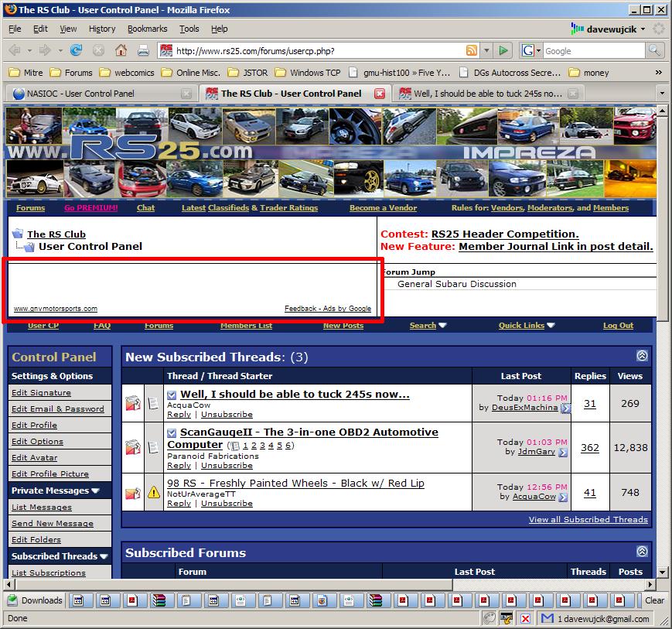Click the green Go arrow button
672x629 pixels.
click(503, 50)
